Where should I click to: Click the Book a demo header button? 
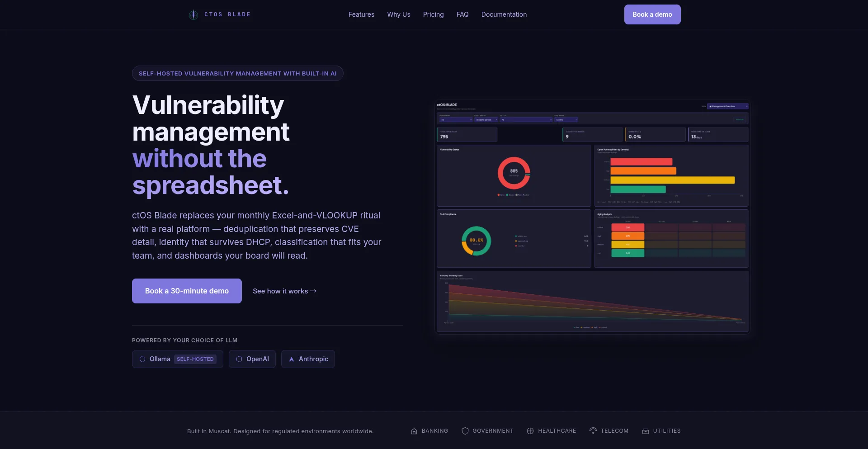pos(652,14)
